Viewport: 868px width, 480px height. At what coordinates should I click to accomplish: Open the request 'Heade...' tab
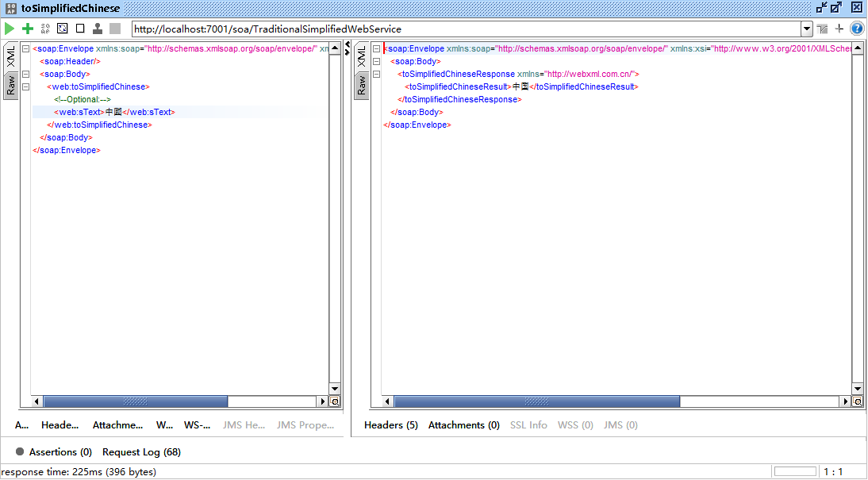60,425
